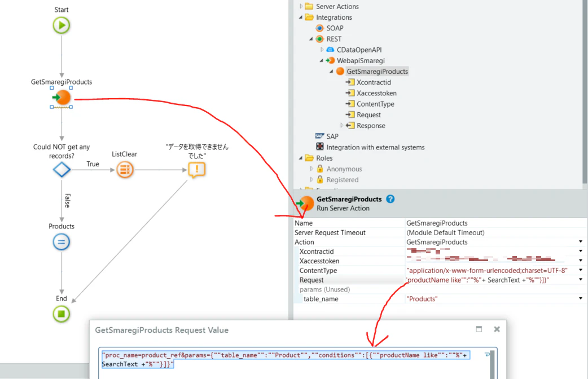Open help for GetSmaregiProducts properties

click(390, 199)
